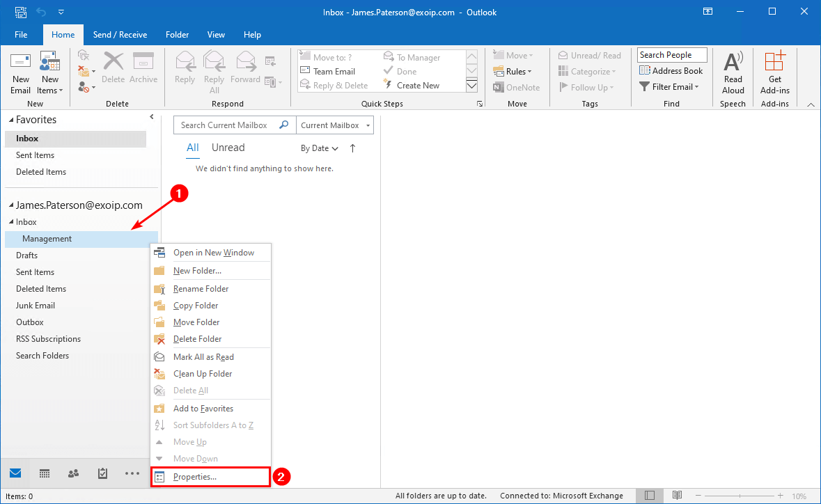
Task: Select the All messages filter
Action: 192,148
